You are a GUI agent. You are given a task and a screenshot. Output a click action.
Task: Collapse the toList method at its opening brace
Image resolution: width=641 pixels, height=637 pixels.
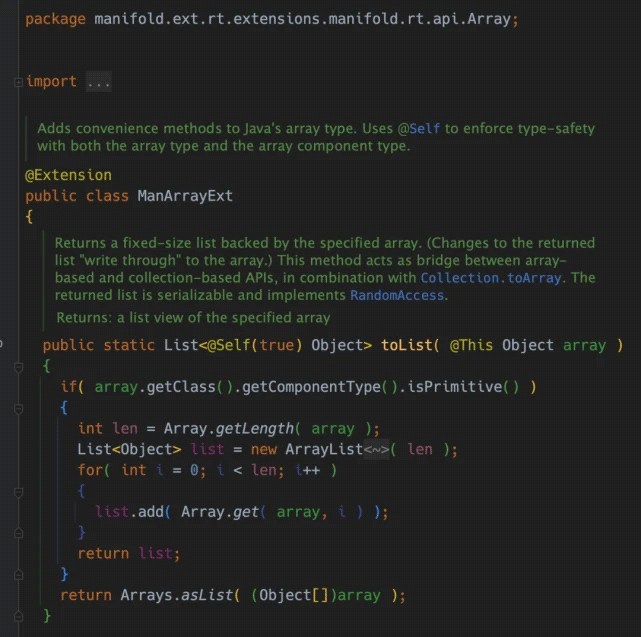(18, 367)
